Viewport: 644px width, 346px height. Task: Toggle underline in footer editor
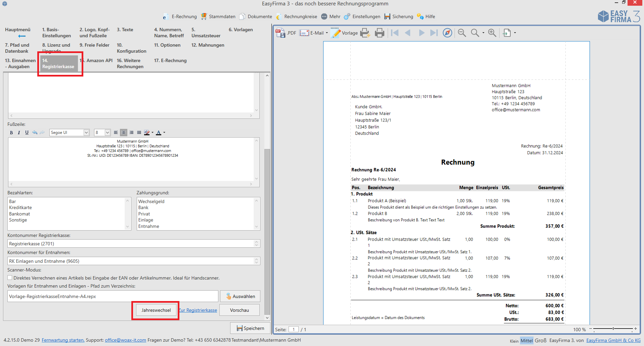pyautogui.click(x=27, y=133)
